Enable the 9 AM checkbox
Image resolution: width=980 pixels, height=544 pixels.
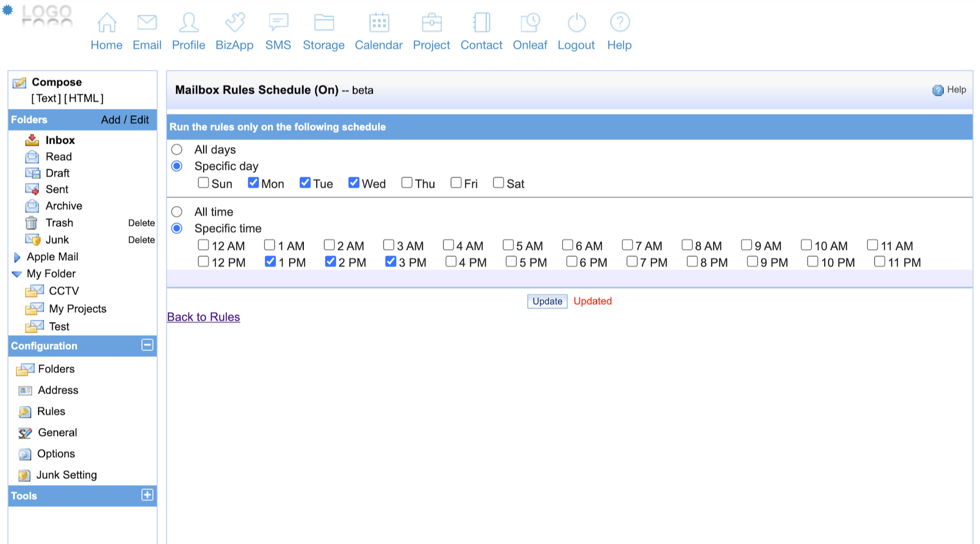point(746,245)
